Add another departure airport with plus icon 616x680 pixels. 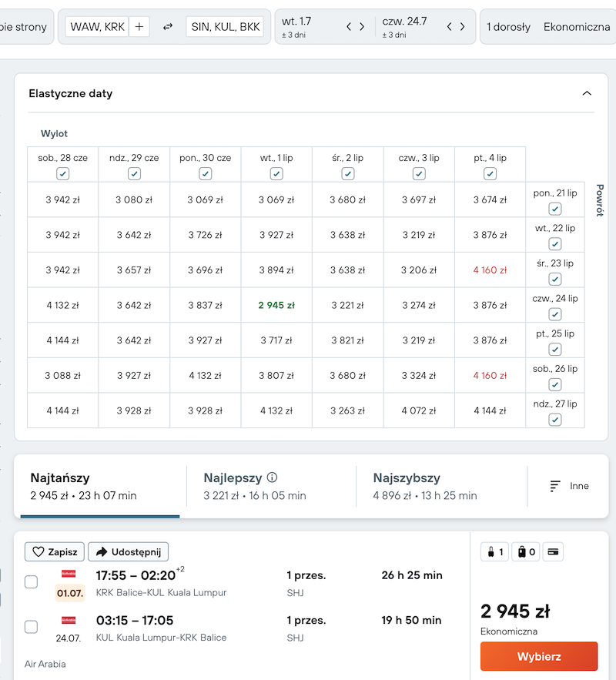pos(139,27)
